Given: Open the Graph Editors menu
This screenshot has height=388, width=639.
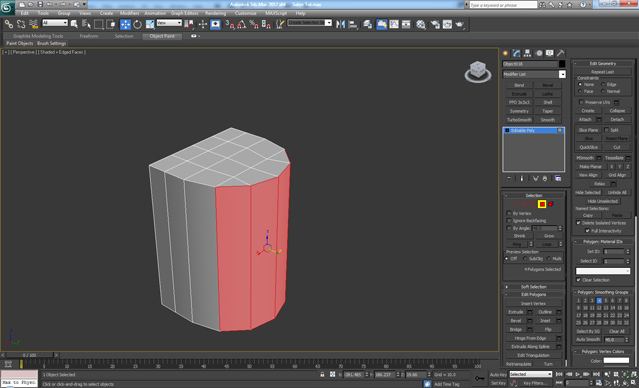Looking at the screenshot, I should click(184, 13).
